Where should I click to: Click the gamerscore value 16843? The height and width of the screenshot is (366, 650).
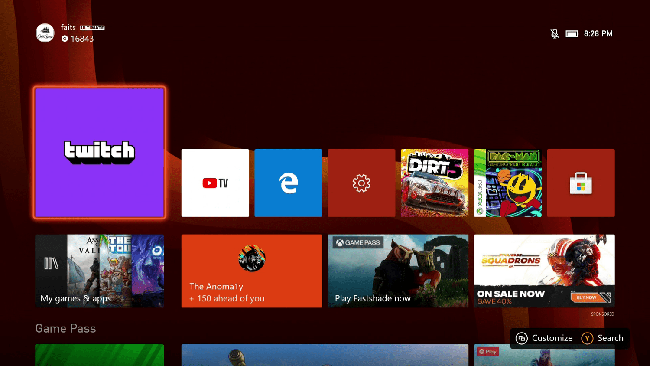tap(82, 39)
